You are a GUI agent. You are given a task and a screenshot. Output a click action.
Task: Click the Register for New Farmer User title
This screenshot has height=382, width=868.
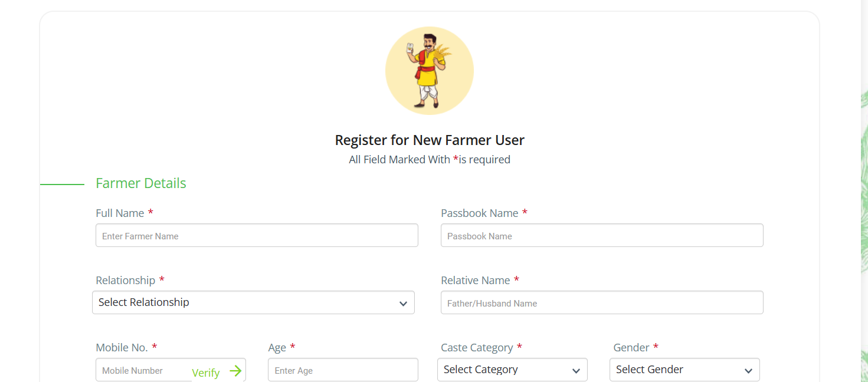(x=430, y=140)
